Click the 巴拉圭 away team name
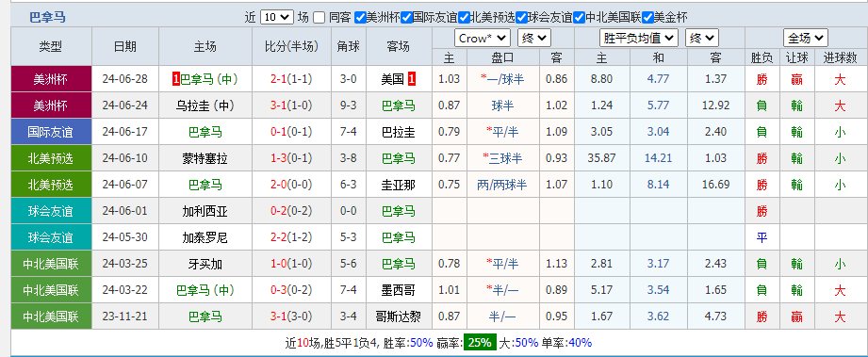 tap(399, 132)
